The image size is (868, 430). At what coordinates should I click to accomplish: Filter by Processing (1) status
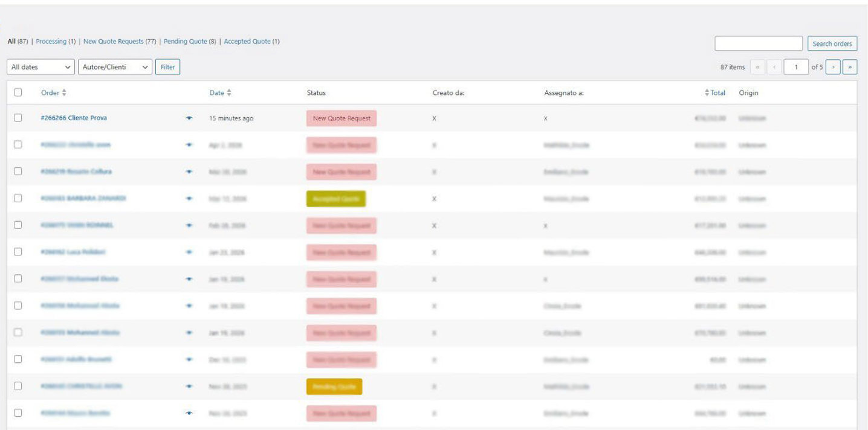click(56, 42)
